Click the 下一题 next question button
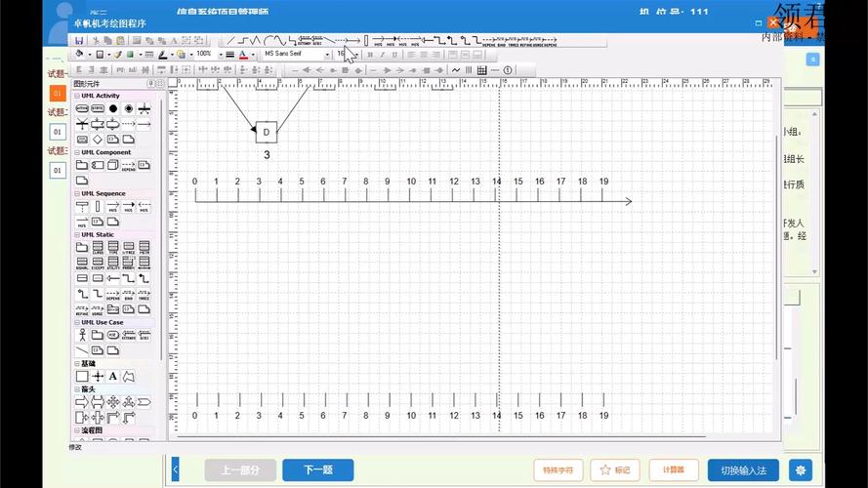868x488 pixels. [x=317, y=469]
